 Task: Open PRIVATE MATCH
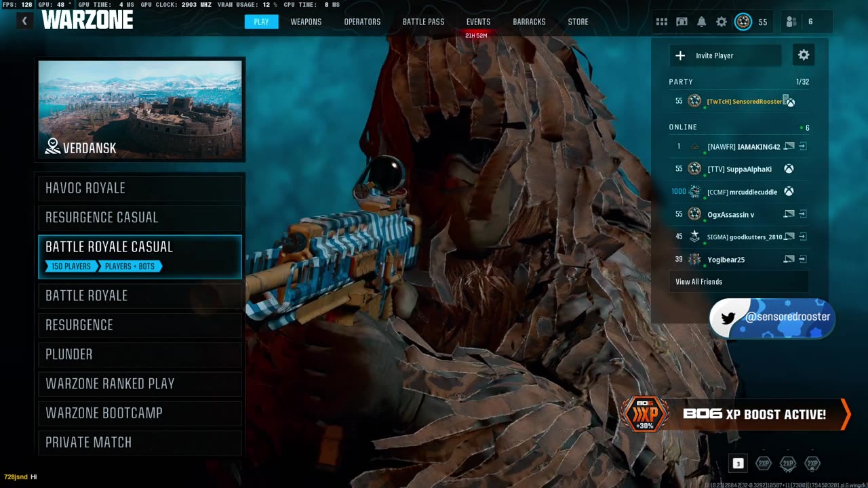140,443
